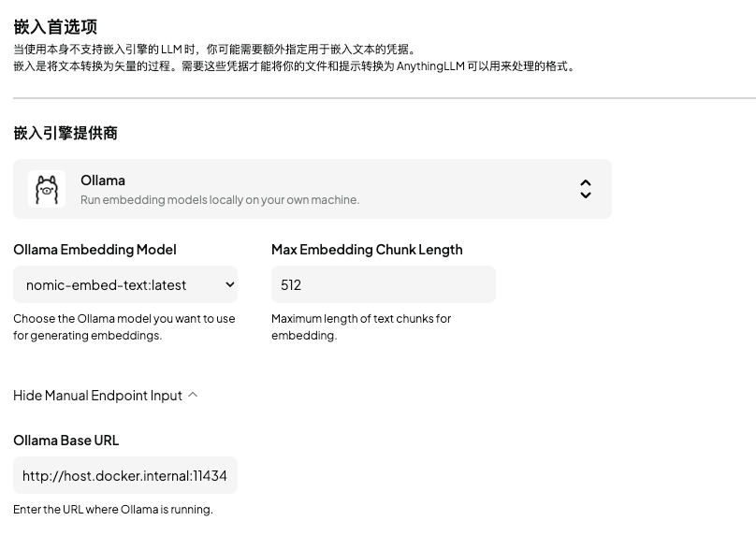
Task: Click "Run embedding models locally" provider description
Action: 220,199
